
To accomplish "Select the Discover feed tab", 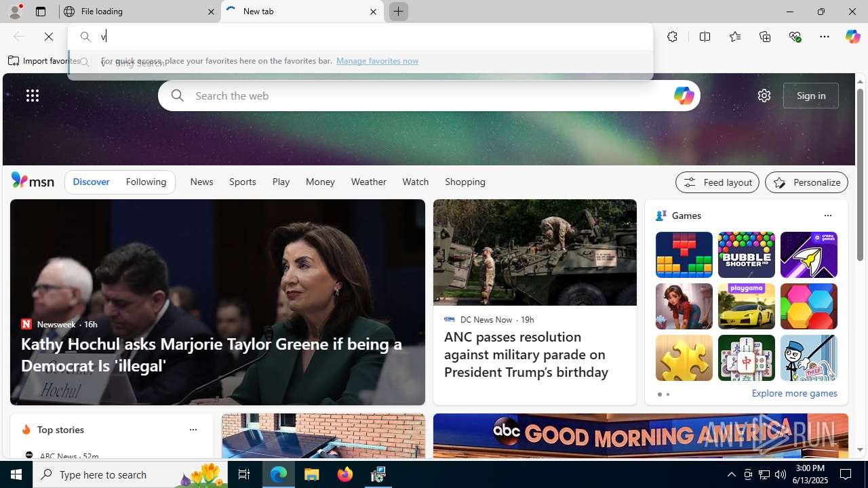I will tap(91, 182).
